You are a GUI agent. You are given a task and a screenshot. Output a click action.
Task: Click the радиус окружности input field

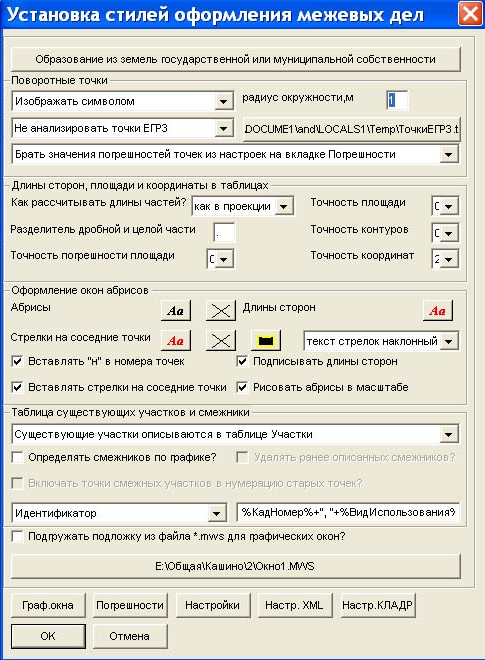coord(397,101)
